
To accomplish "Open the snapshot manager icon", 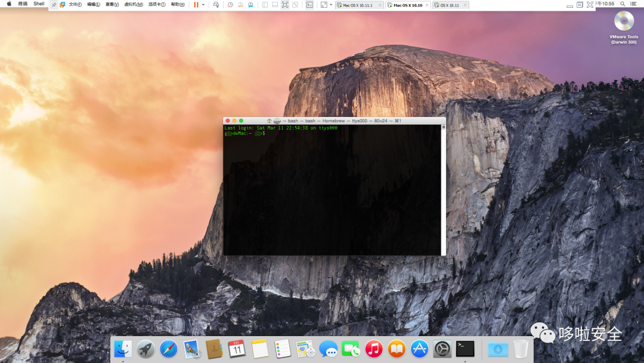I will (250, 5).
